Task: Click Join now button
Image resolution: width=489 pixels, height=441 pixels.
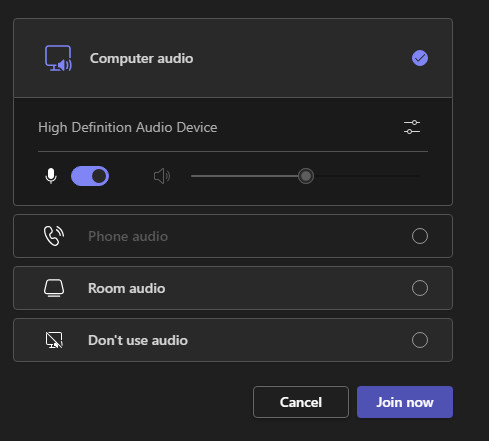Action: click(x=405, y=402)
